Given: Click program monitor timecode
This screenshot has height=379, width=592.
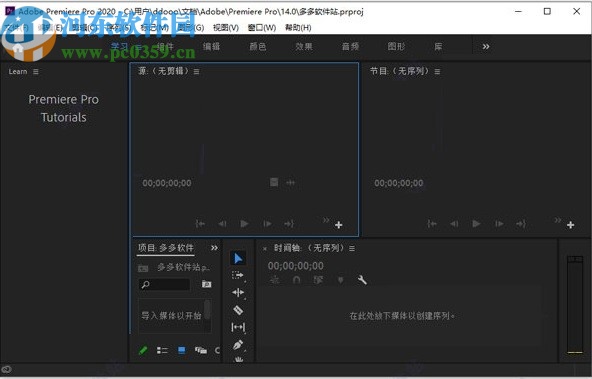Looking at the screenshot, I should pos(399,183).
